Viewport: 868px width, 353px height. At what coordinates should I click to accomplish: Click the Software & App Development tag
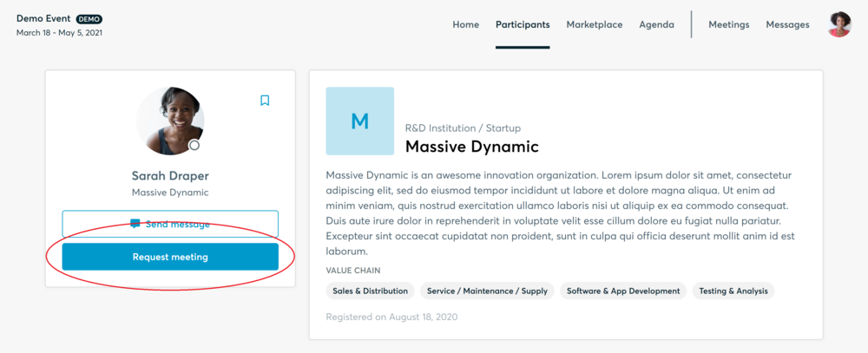click(623, 291)
